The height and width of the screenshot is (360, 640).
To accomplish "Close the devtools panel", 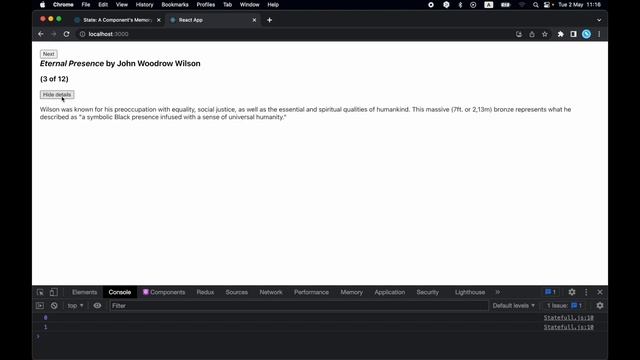I will coord(600,292).
